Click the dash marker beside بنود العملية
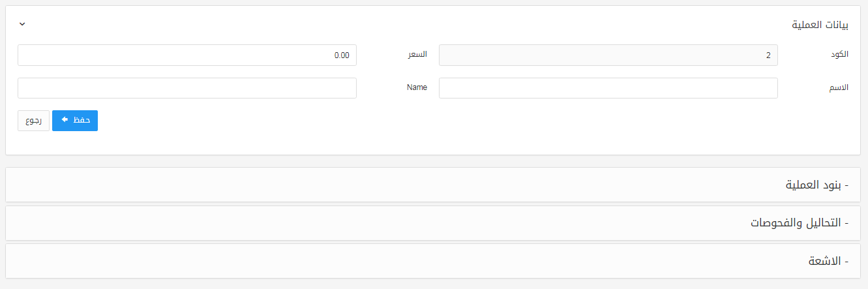This screenshot has height=289, width=868. [x=846, y=185]
